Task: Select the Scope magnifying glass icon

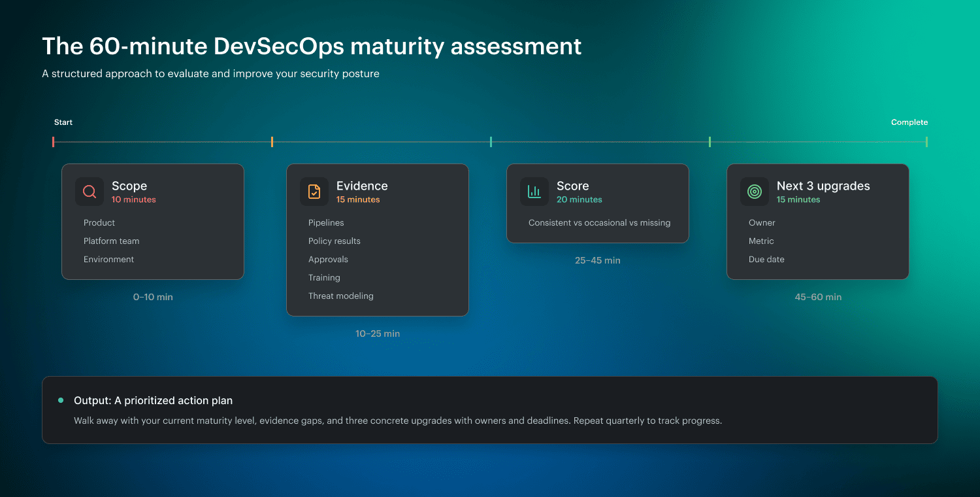Action: (90, 192)
